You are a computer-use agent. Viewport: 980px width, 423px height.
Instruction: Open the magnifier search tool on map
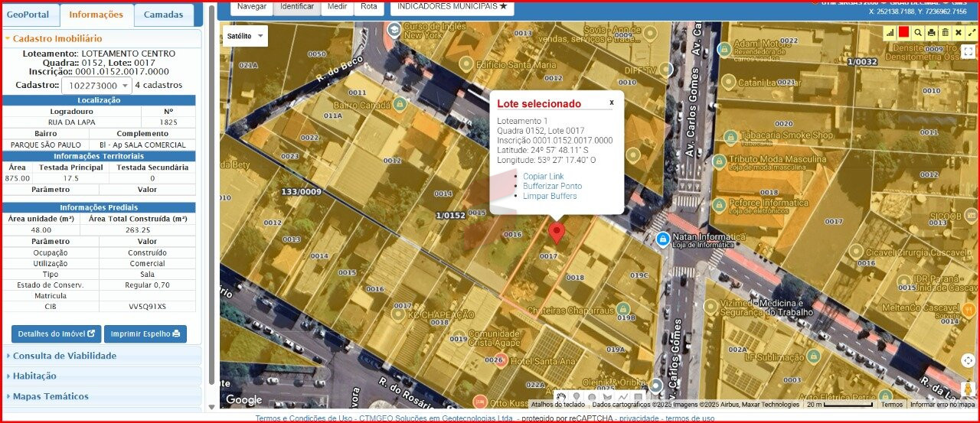[917, 33]
